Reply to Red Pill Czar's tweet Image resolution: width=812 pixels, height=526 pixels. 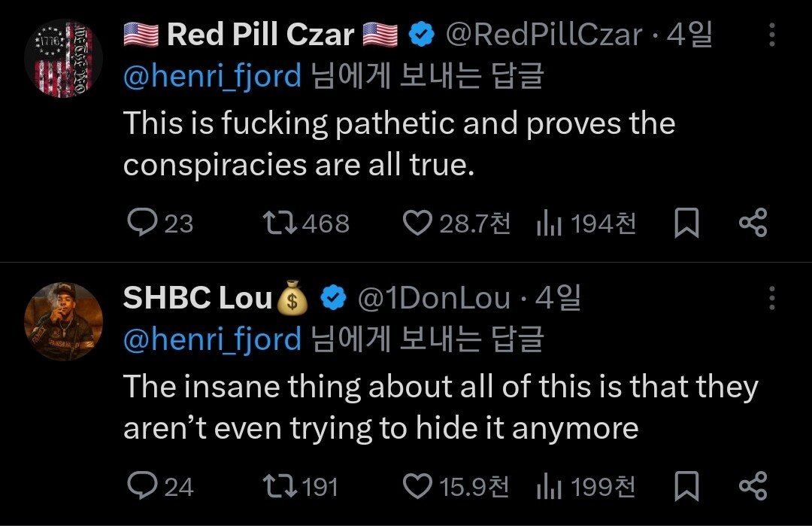click(141, 223)
